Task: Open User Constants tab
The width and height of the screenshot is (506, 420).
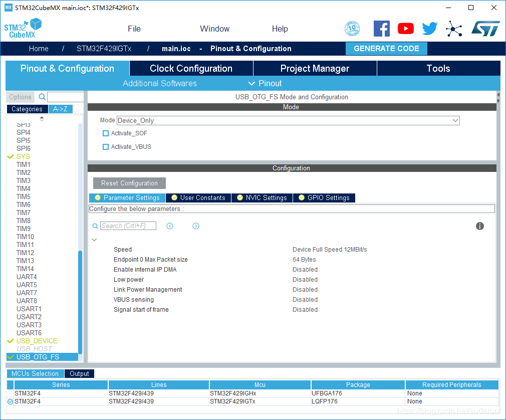Action: click(x=198, y=197)
